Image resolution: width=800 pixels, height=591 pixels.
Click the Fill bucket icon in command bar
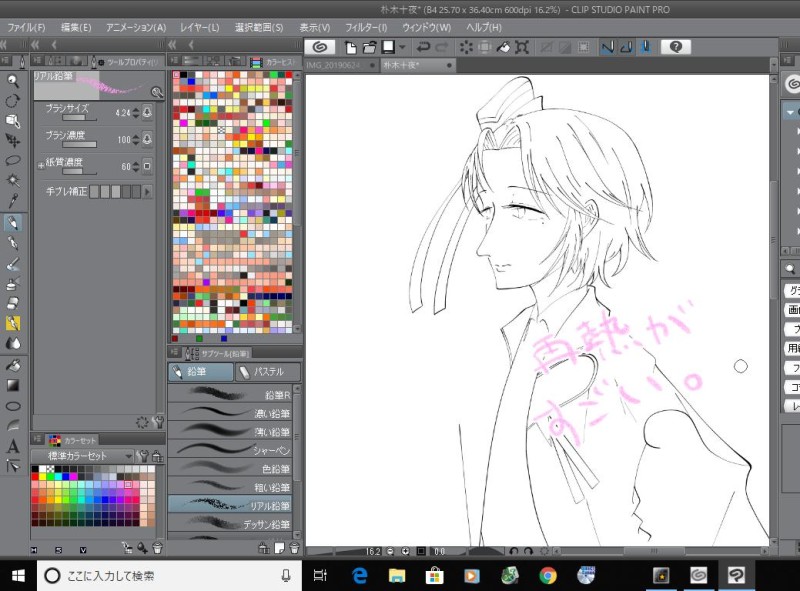[x=503, y=47]
